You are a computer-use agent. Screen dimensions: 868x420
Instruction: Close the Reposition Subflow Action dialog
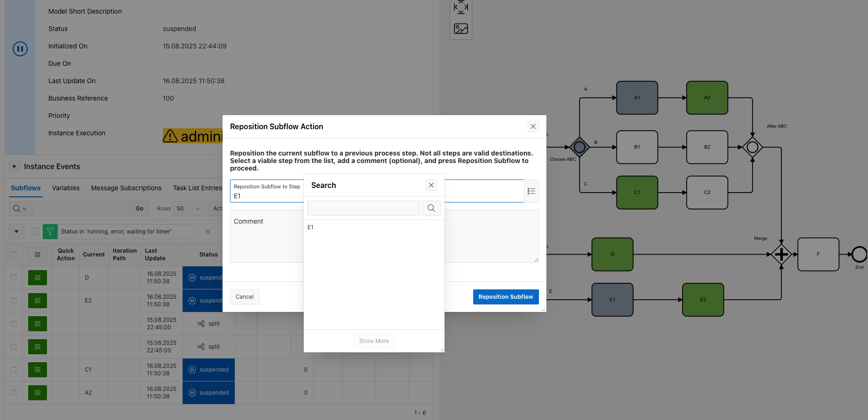533,126
